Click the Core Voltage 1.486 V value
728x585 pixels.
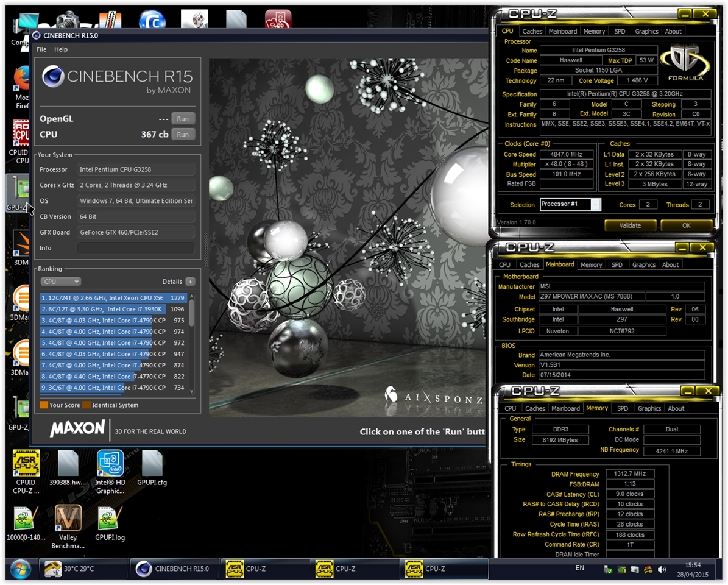(637, 80)
